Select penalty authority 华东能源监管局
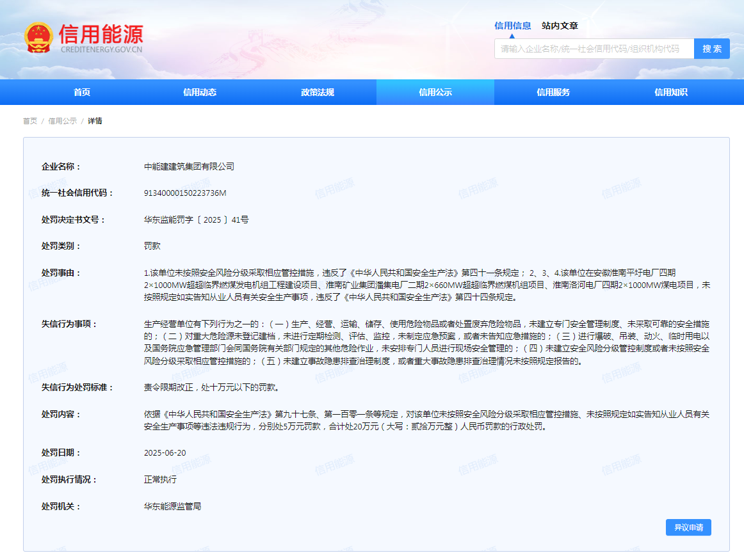This screenshot has width=744, height=560. (173, 506)
